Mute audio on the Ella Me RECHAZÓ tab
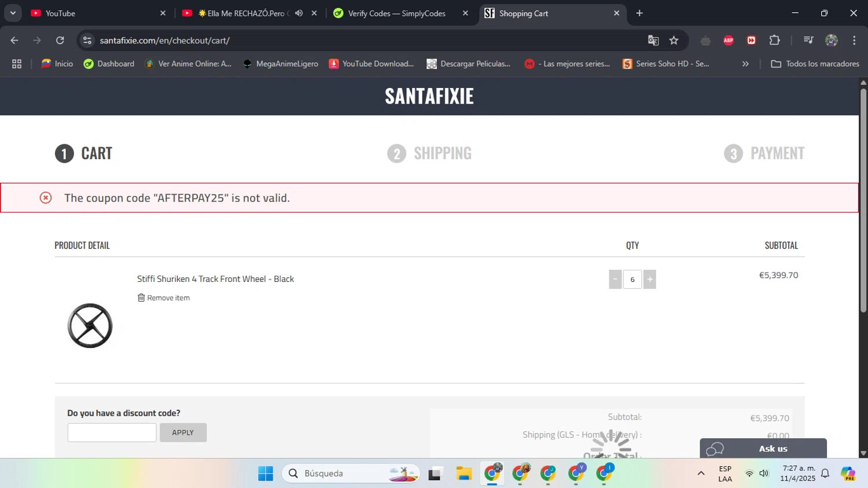 click(299, 13)
